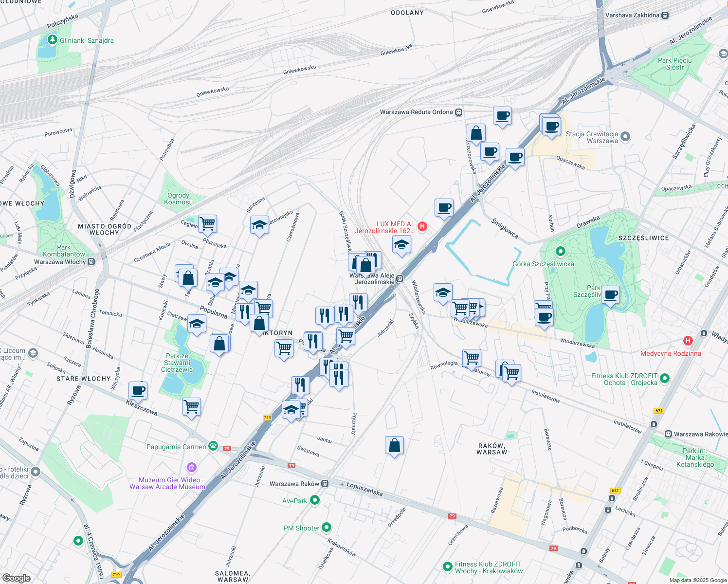Open the Papugarnia Carmen paw icon
Image resolution: width=728 pixels, height=584 pixels.
click(213, 445)
